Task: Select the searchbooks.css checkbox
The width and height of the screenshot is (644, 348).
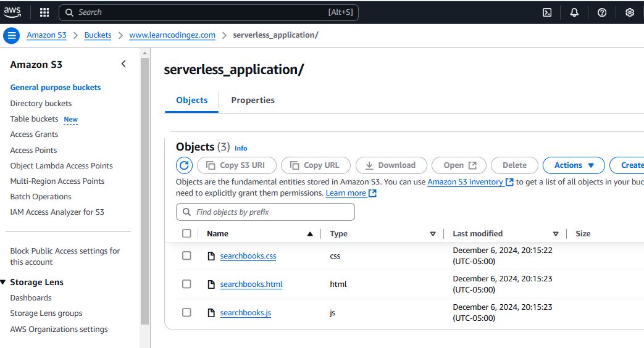Action: coord(186,255)
